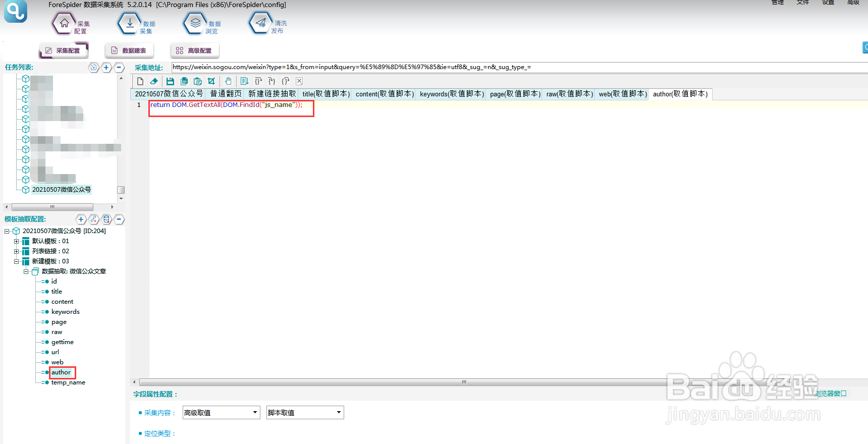868x444 pixels.
Task: Click the script editor horizontal scrollbar
Action: (x=464, y=382)
